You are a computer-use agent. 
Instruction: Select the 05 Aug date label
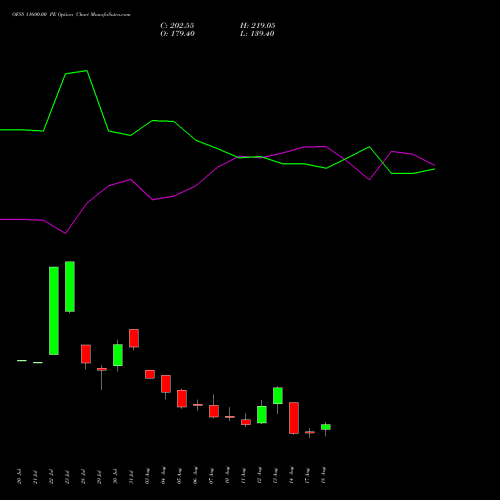179,476
